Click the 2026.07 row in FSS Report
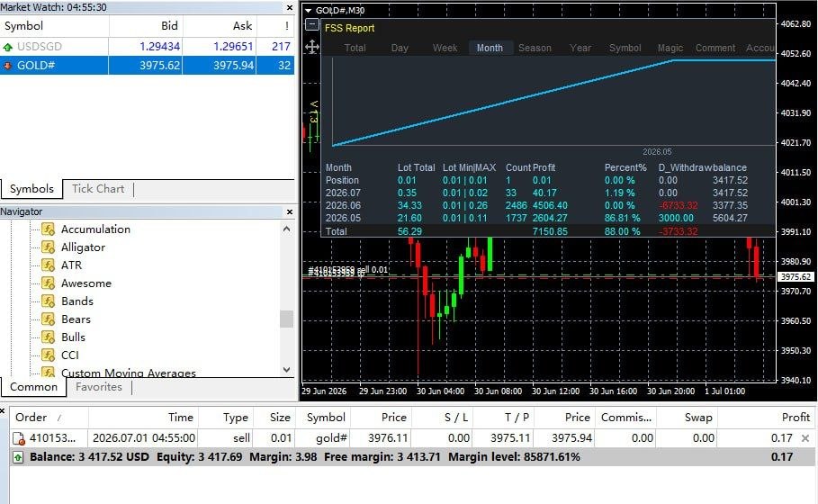The height and width of the screenshot is (504, 818). click(548, 193)
